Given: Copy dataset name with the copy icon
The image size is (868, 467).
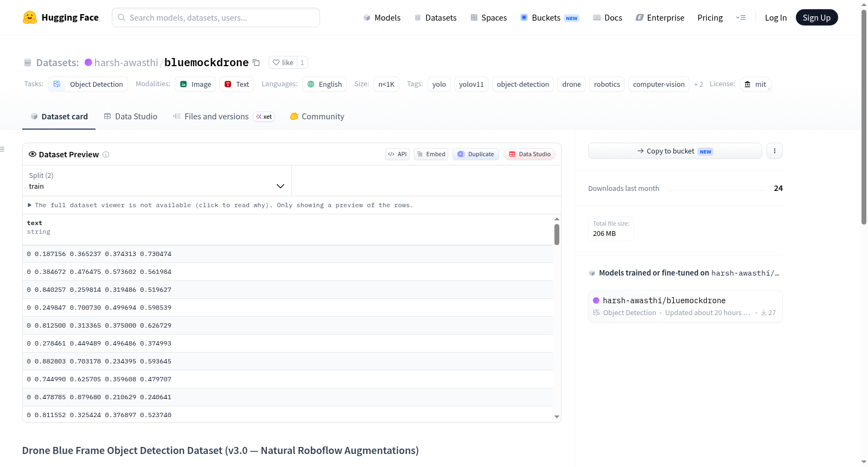Looking at the screenshot, I should (256, 62).
